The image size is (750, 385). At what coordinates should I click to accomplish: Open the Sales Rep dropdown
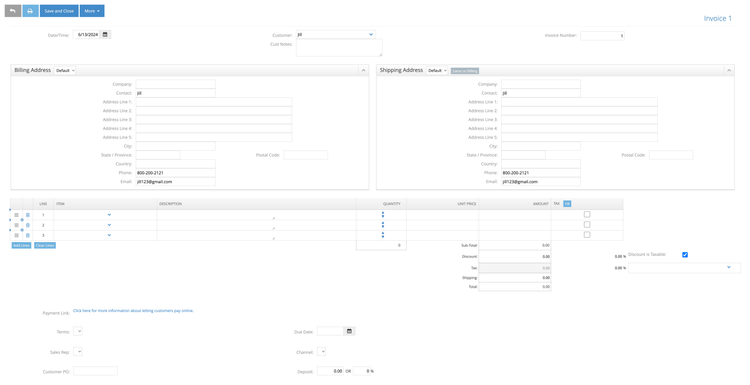78,352
